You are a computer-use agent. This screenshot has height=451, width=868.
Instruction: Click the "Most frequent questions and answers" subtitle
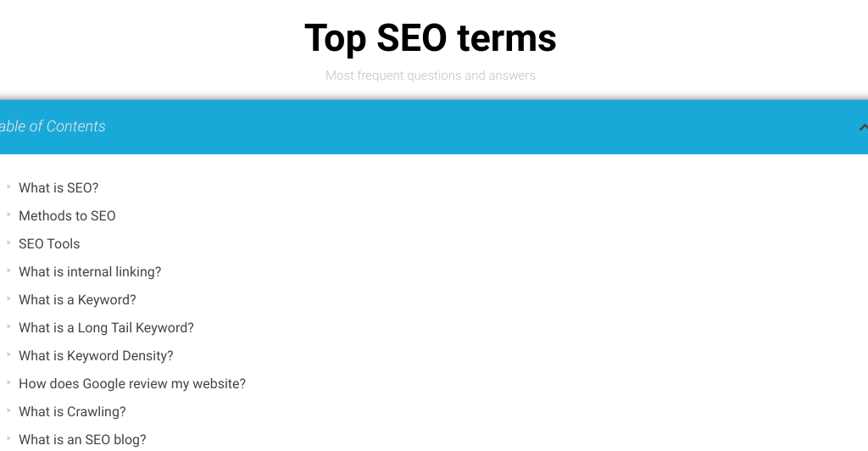click(431, 75)
